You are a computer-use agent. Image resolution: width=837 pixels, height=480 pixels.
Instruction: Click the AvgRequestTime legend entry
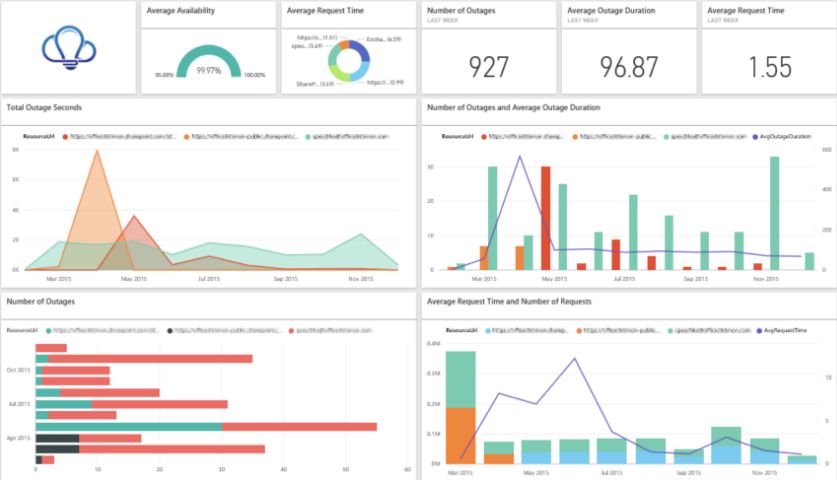[781, 331]
